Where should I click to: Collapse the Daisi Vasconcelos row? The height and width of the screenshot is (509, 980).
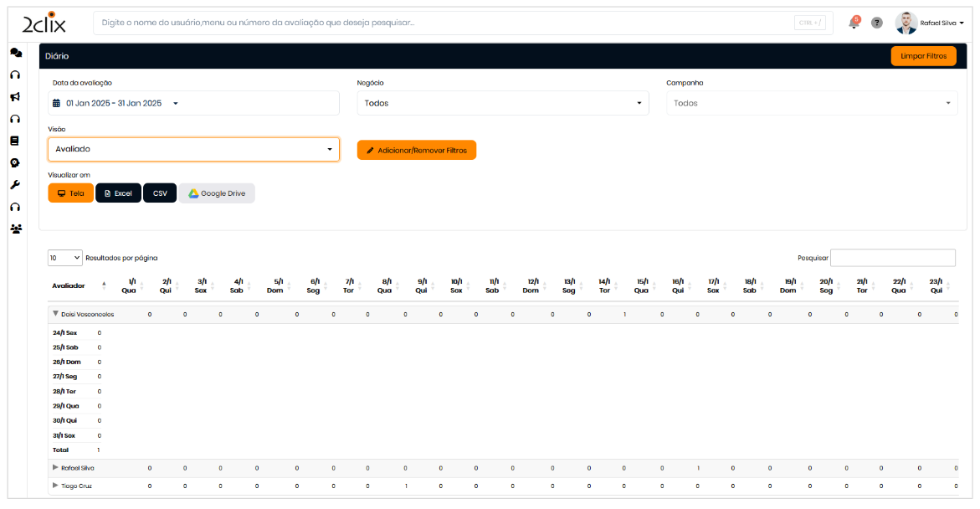(x=56, y=314)
